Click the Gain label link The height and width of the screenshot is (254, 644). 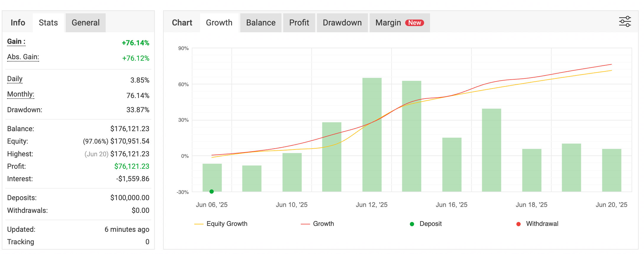point(16,42)
